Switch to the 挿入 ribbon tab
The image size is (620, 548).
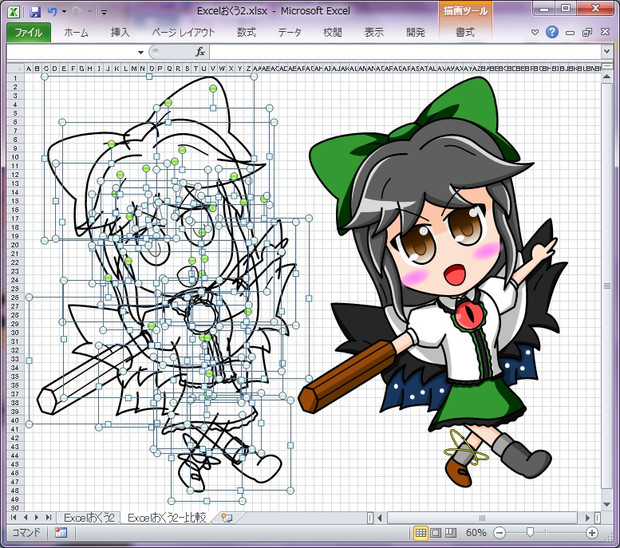120,32
